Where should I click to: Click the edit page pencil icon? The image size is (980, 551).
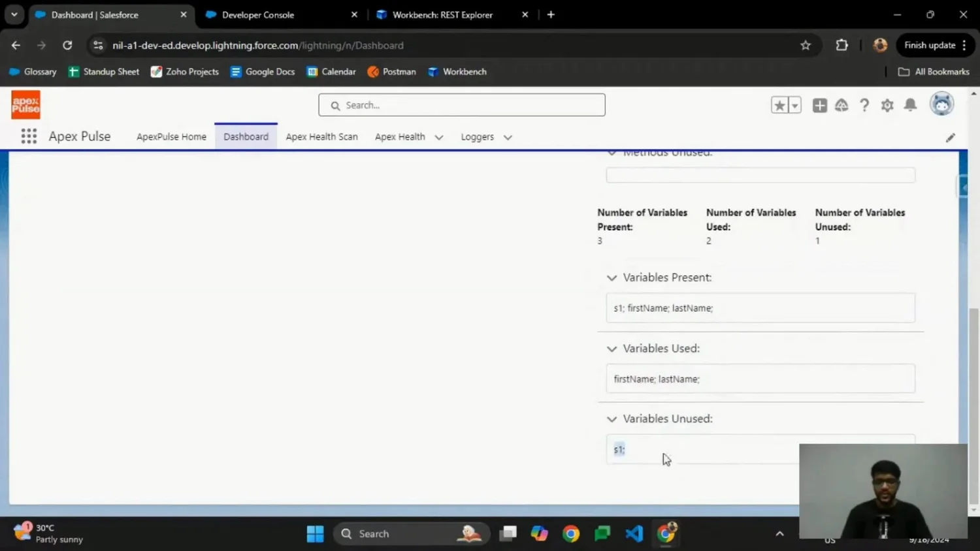(950, 137)
